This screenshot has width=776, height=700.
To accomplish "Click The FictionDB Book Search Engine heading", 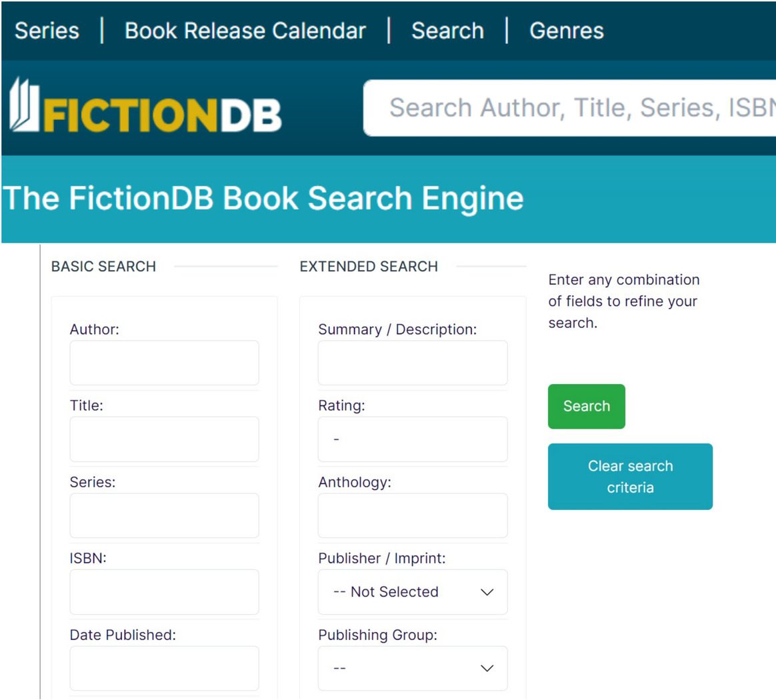I will [261, 197].
